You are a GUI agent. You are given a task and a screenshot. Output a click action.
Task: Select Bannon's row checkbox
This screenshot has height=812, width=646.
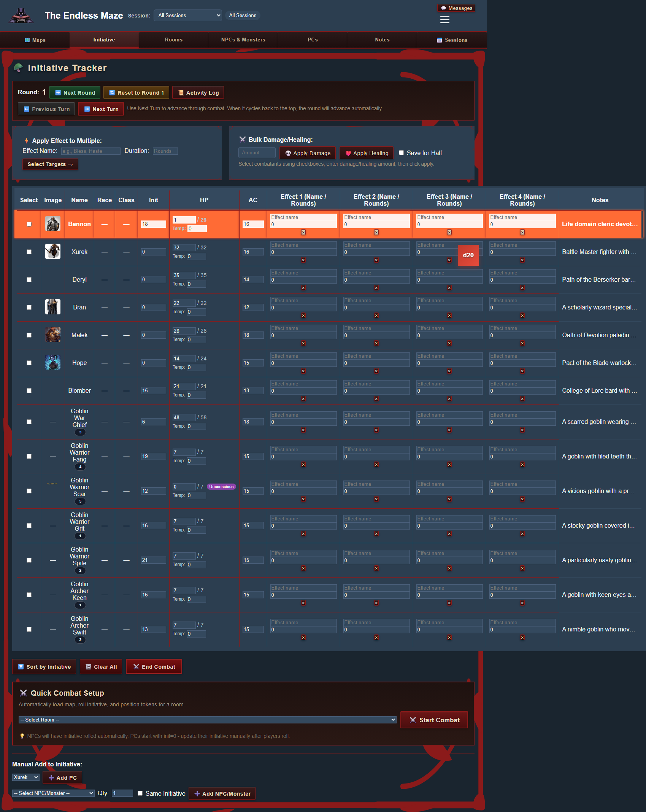point(29,224)
